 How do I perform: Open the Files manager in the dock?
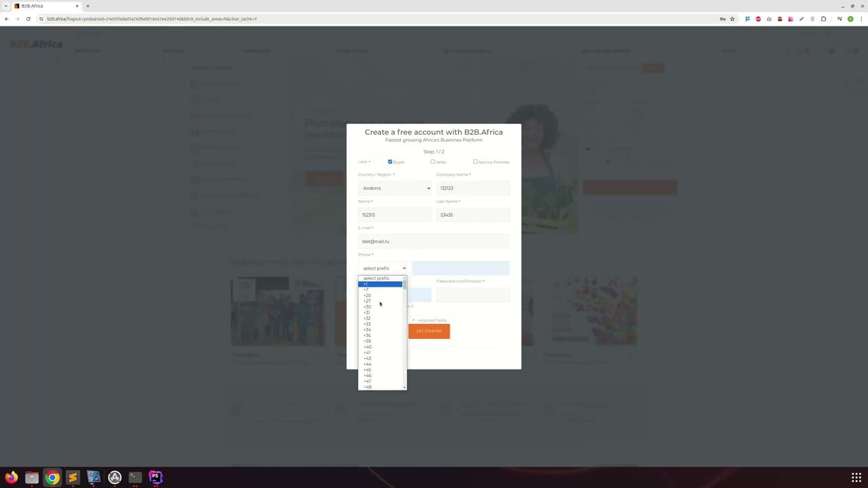32,477
